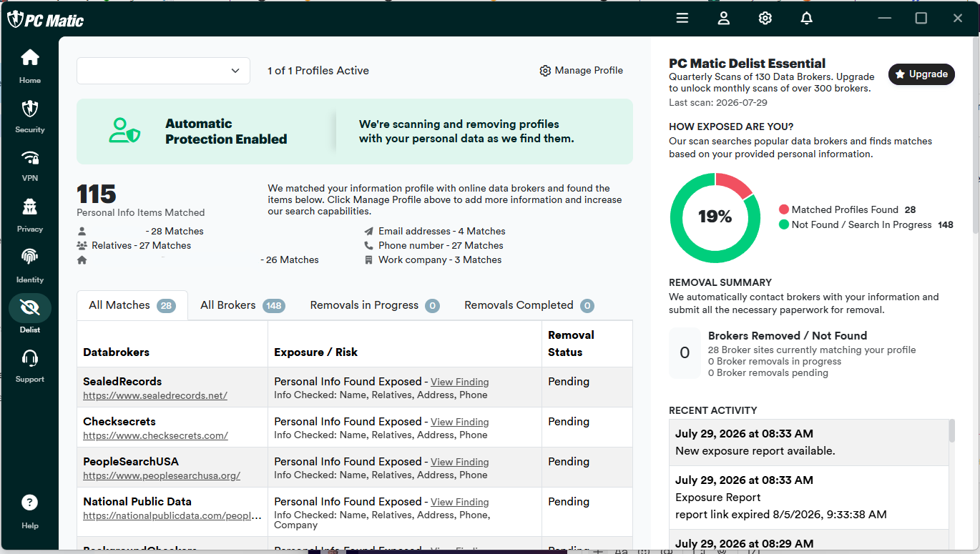Screen dimensions: 980x554
Task: Select the Checksecrets broker name
Action: tap(119, 422)
